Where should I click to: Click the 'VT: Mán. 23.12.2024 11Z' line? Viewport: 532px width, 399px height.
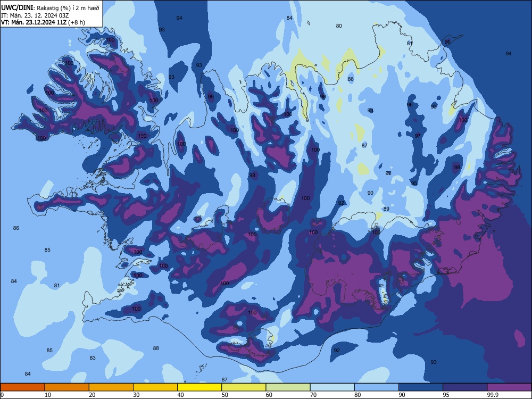point(34,22)
